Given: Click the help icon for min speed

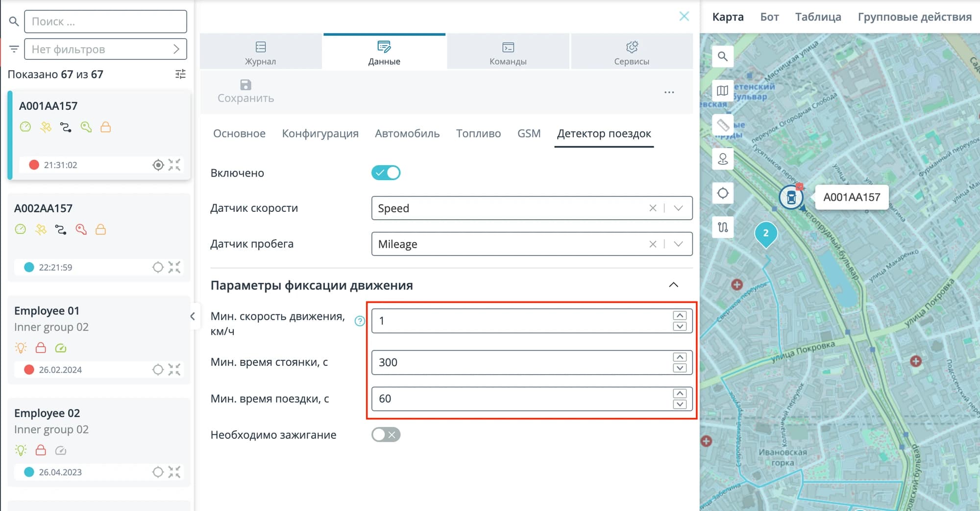Looking at the screenshot, I should click(360, 321).
